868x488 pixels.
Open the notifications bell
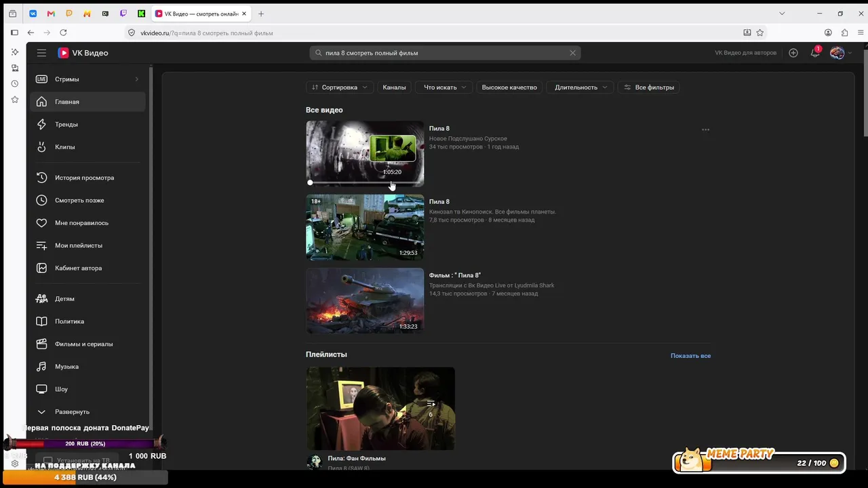tap(815, 53)
